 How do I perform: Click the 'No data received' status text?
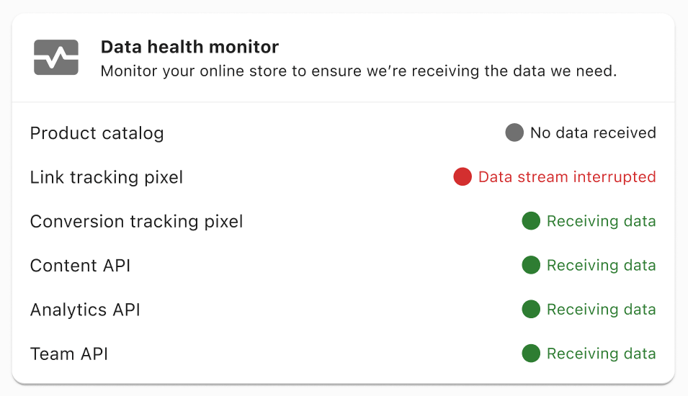click(593, 132)
